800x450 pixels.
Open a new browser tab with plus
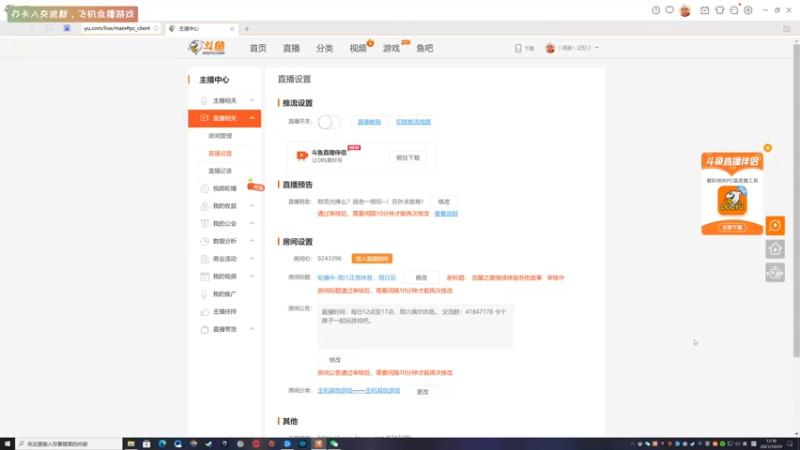click(246, 29)
